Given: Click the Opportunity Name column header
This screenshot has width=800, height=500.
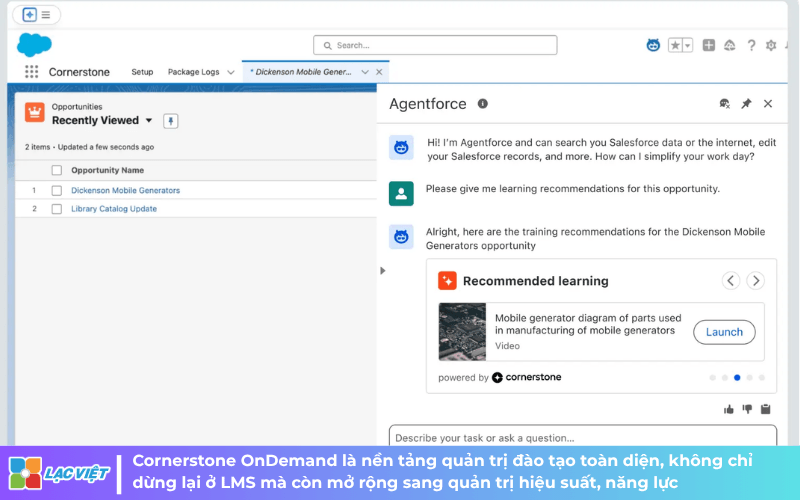Looking at the screenshot, I should click(108, 170).
